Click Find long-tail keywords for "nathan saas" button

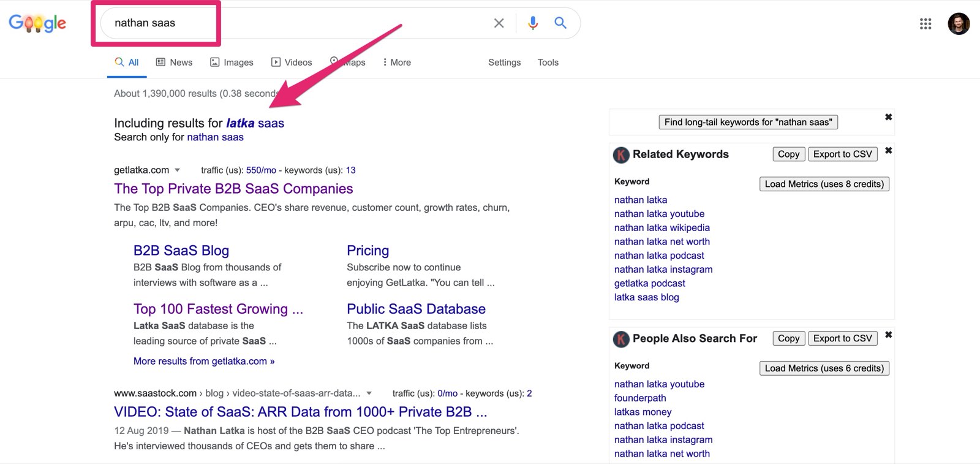pyautogui.click(x=748, y=122)
